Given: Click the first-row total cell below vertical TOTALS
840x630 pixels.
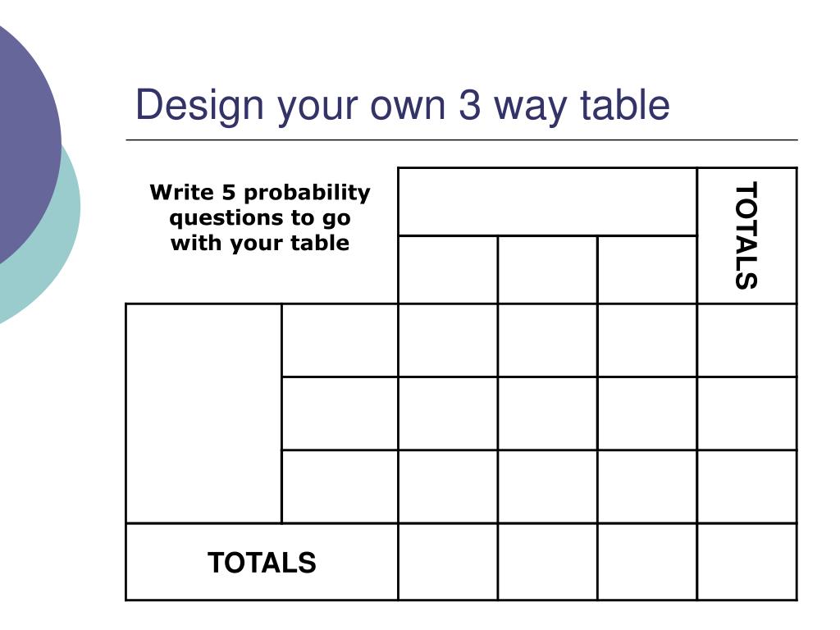Looking at the screenshot, I should point(747,340).
